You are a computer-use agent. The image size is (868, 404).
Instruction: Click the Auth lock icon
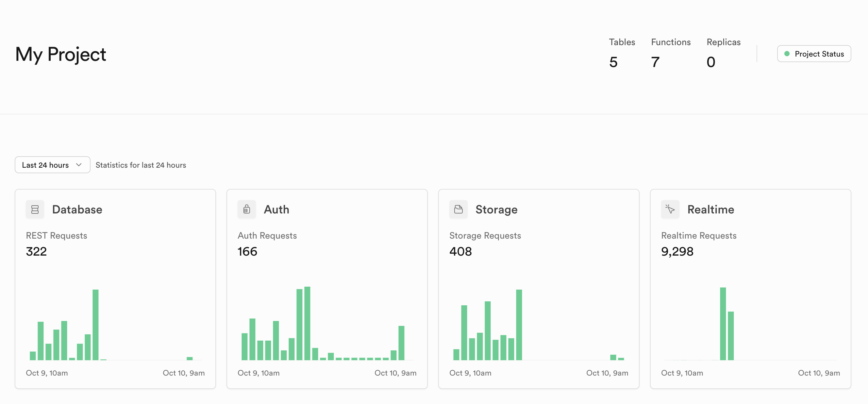tap(246, 210)
